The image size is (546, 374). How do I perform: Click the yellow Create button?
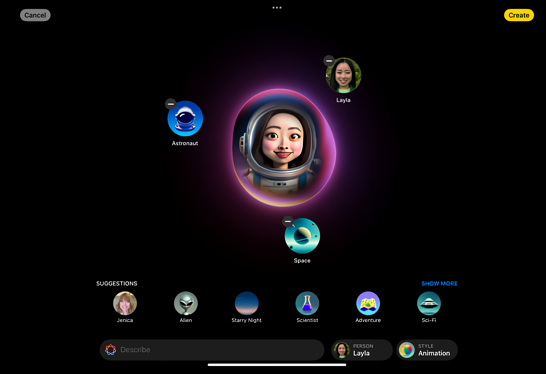tap(518, 15)
